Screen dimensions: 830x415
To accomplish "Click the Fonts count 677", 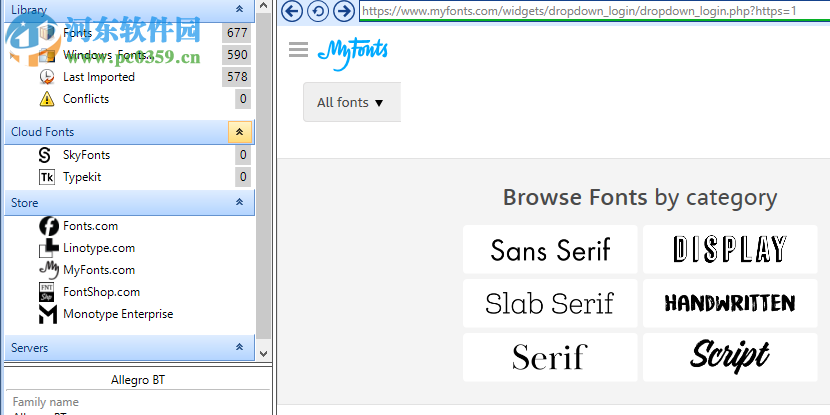I will [237, 33].
